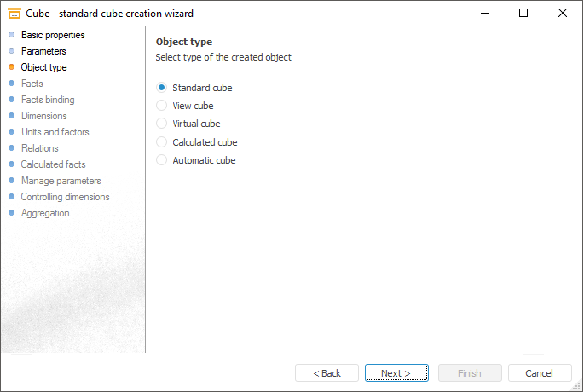Click the Calculated facts step bullet

(x=11, y=164)
